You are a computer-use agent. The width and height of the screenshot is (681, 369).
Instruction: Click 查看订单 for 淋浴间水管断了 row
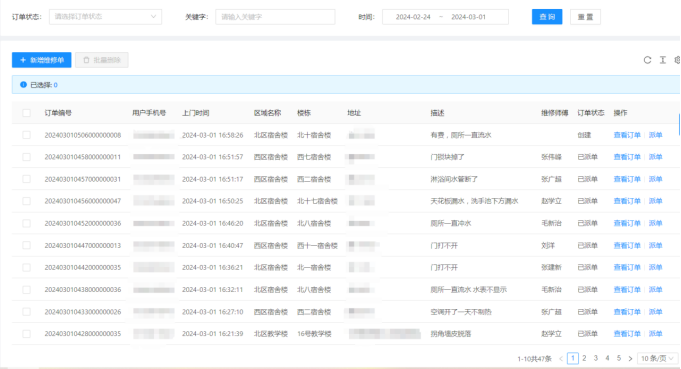point(627,179)
